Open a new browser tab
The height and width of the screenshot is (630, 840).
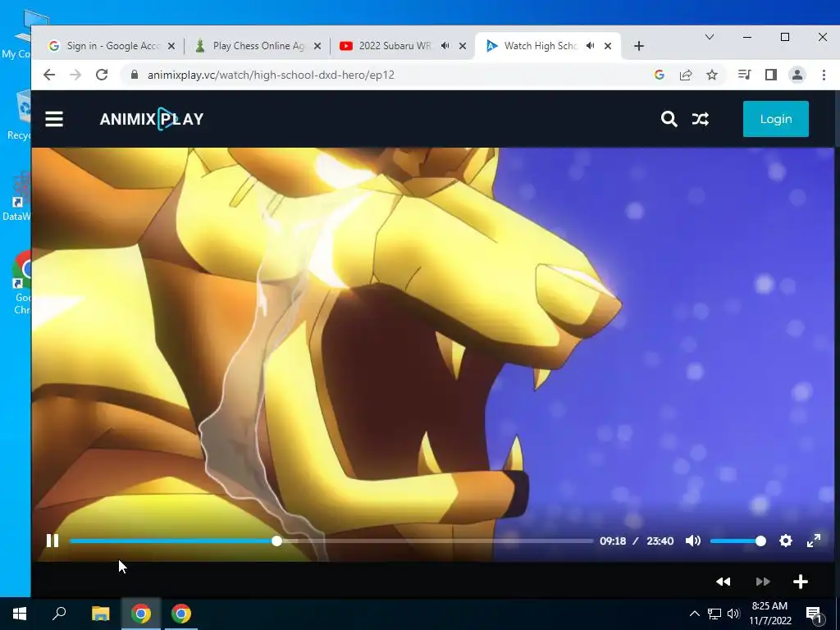pyautogui.click(x=638, y=46)
